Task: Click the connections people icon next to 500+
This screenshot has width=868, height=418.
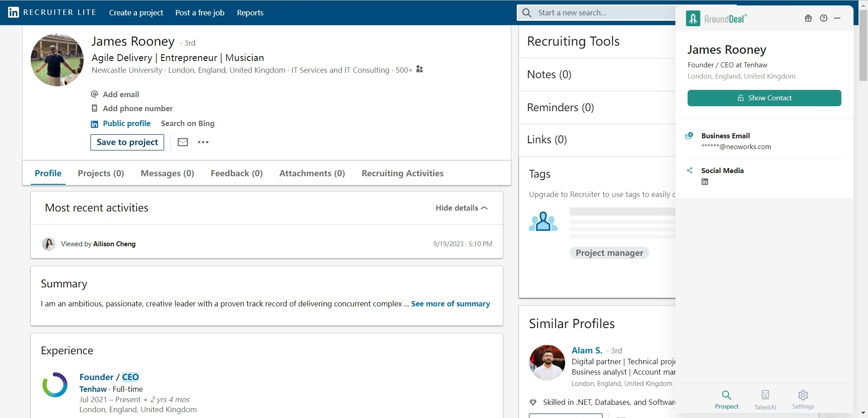Action: [x=420, y=69]
